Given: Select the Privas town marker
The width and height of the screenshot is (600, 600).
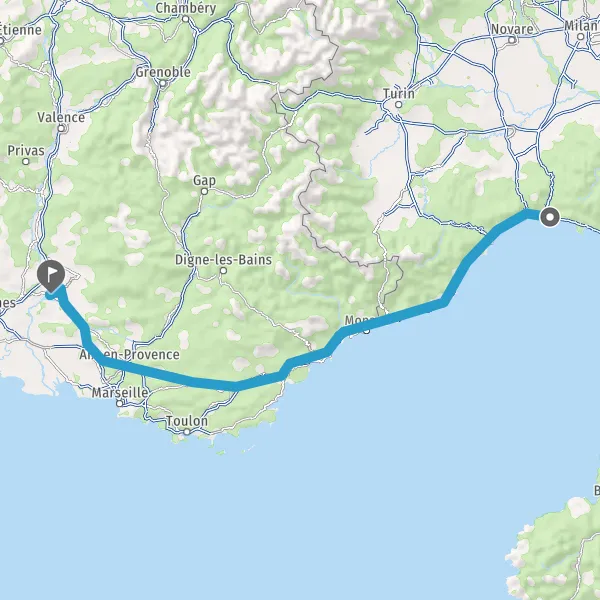Looking at the screenshot, I should tap(26, 161).
